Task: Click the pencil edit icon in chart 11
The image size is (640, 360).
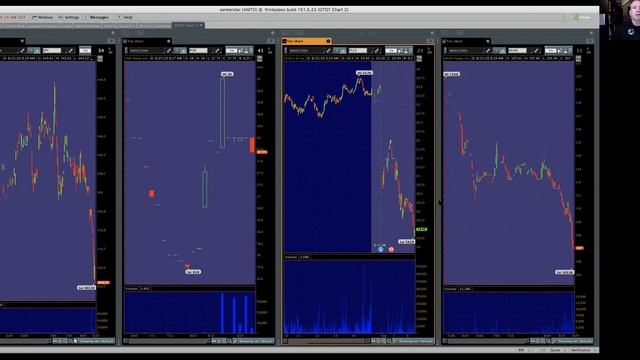Action: pos(536,51)
